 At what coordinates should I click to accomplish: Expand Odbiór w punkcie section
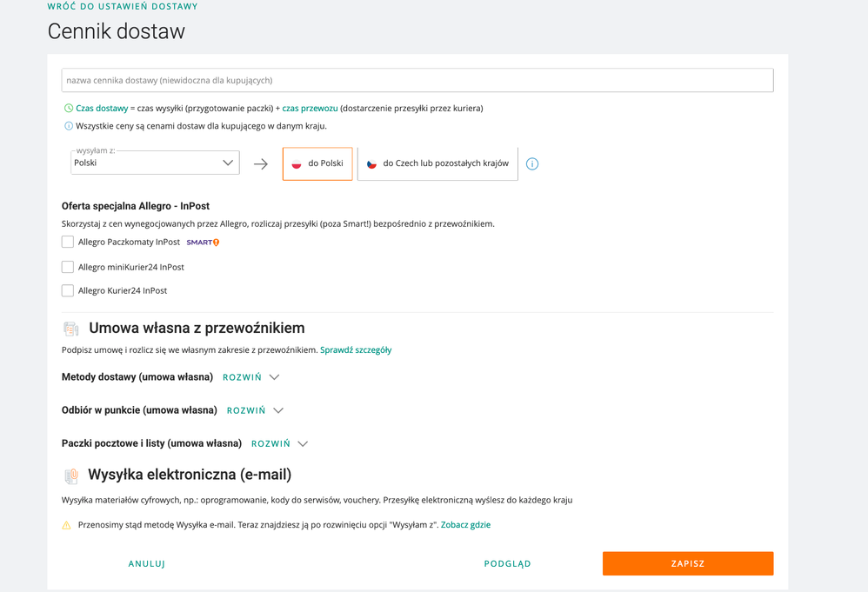[256, 410]
